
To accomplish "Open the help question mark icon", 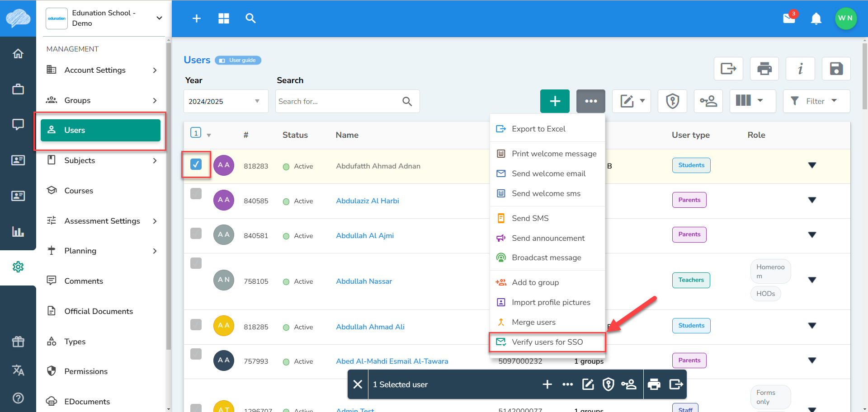I will (x=18, y=398).
